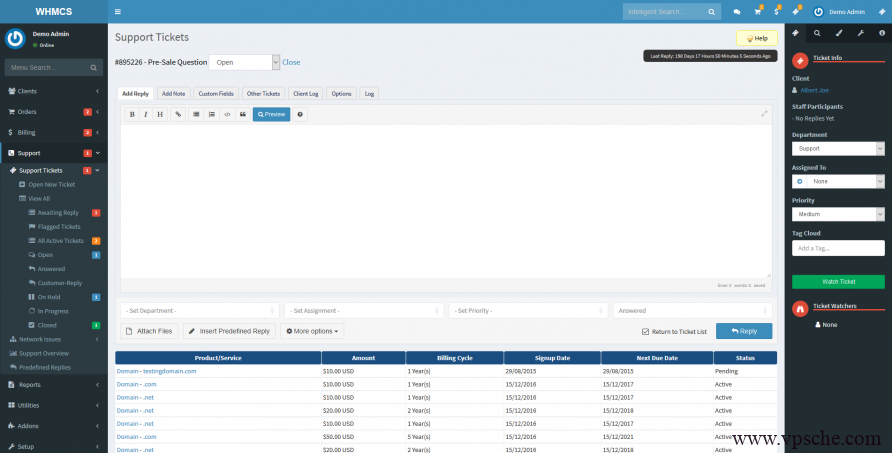Toggle bold formatting in the reply editor

(x=132, y=114)
